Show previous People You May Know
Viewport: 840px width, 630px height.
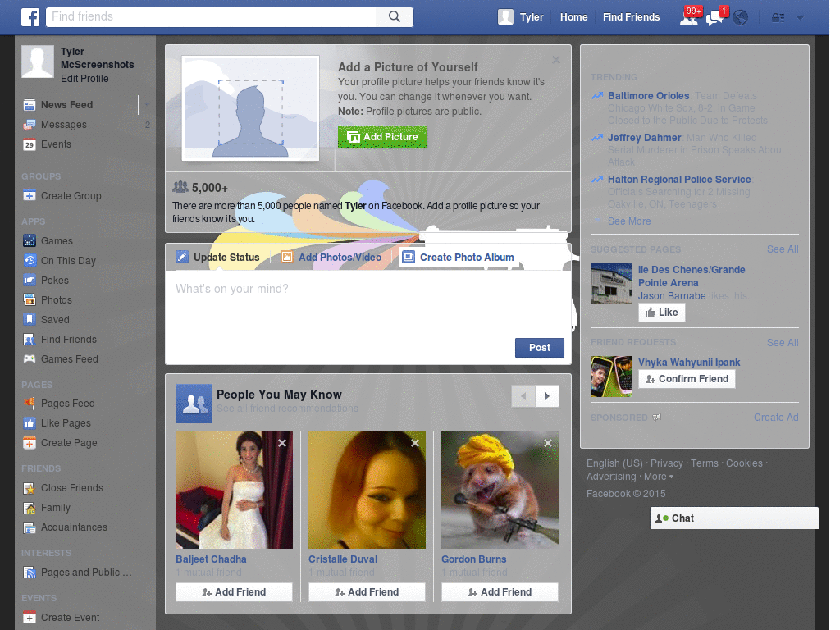(523, 396)
